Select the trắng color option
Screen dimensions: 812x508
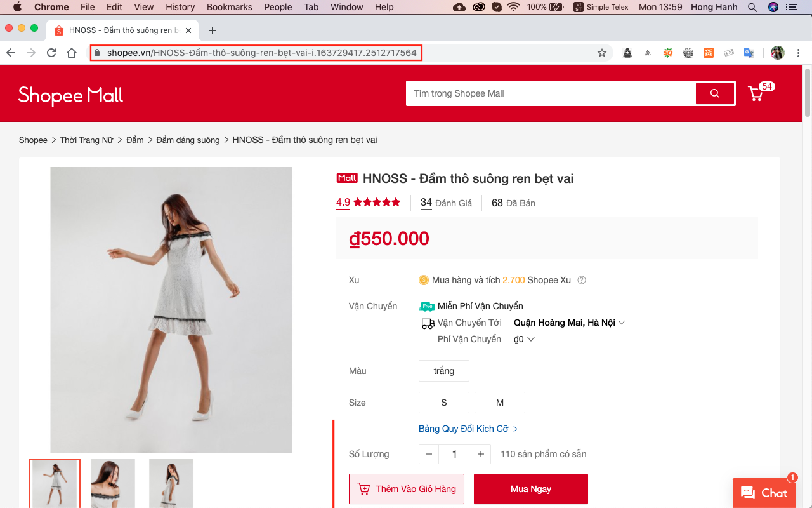coord(444,371)
